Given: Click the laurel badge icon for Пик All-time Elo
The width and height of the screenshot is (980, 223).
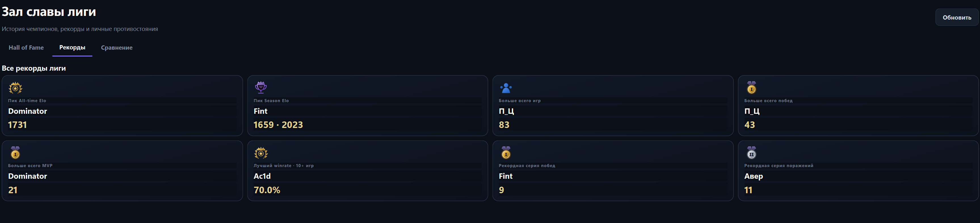Looking at the screenshot, I should point(15,88).
